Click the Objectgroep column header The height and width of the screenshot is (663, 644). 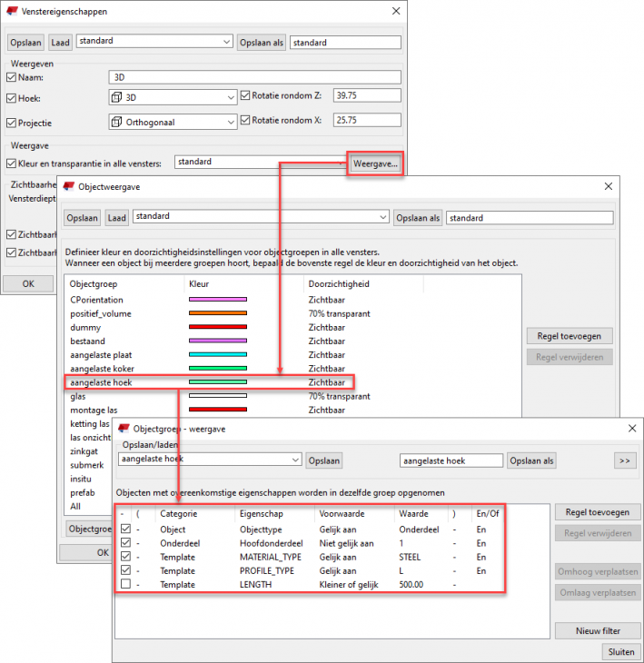click(x=94, y=283)
